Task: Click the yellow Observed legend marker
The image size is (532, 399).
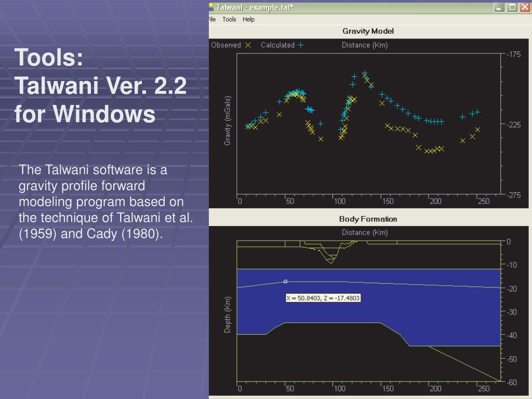Action: click(248, 45)
